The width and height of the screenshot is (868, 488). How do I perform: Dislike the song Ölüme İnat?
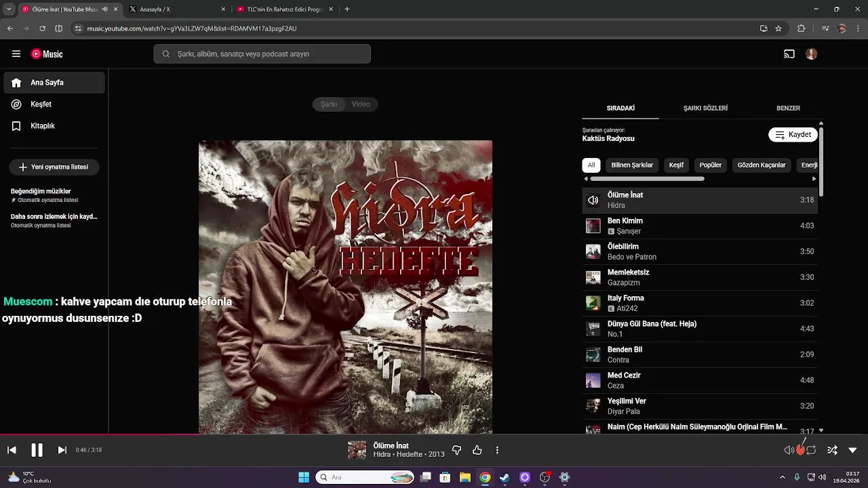click(456, 450)
